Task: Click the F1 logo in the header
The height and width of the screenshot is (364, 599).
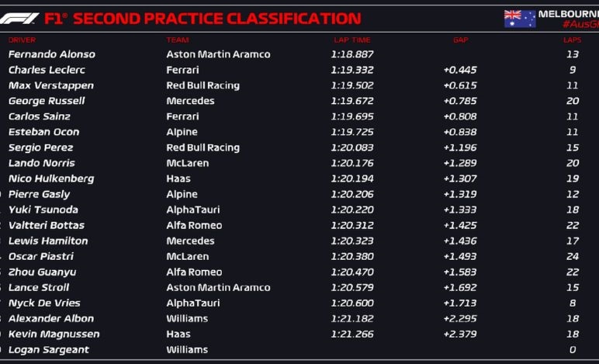Action: (19, 19)
